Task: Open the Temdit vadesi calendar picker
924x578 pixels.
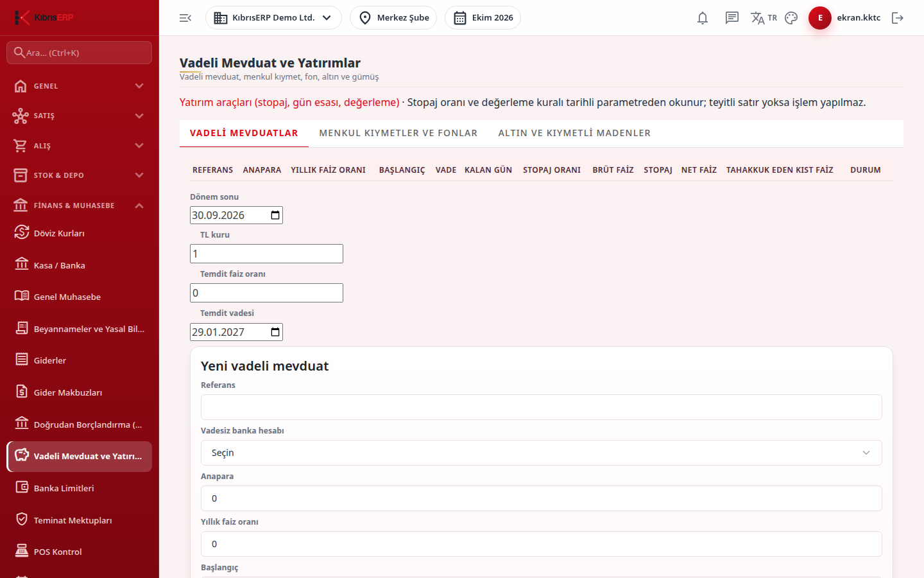Action: click(275, 332)
